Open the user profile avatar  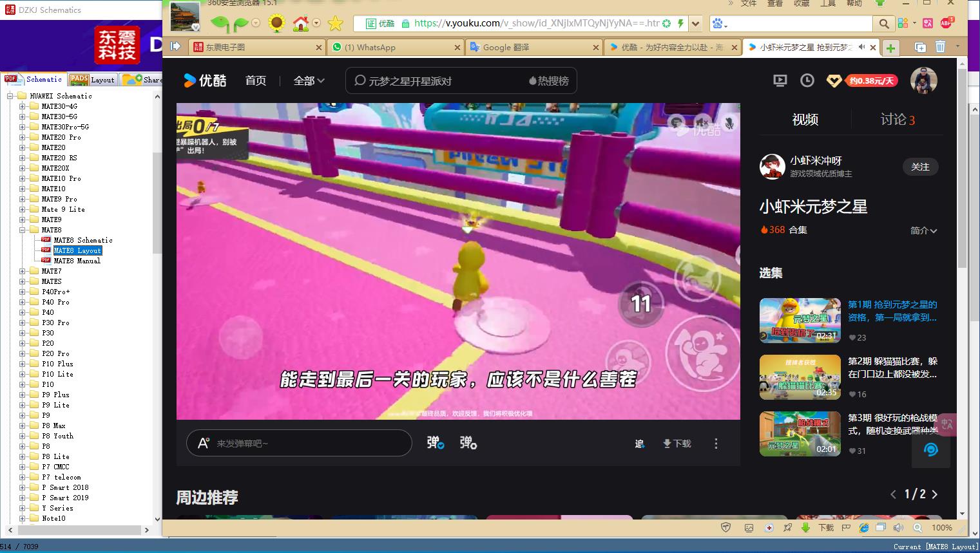tap(923, 80)
